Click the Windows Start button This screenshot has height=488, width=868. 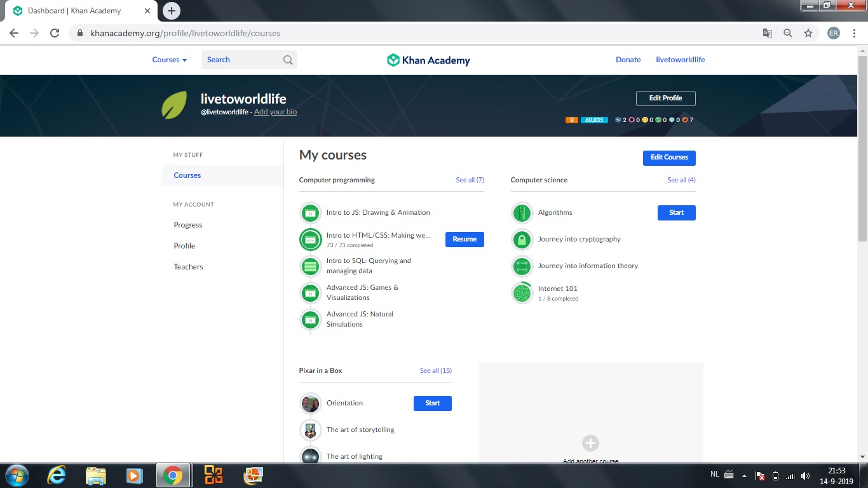17,475
